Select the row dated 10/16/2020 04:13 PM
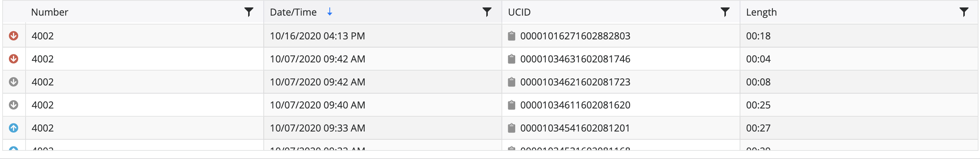 point(490,36)
